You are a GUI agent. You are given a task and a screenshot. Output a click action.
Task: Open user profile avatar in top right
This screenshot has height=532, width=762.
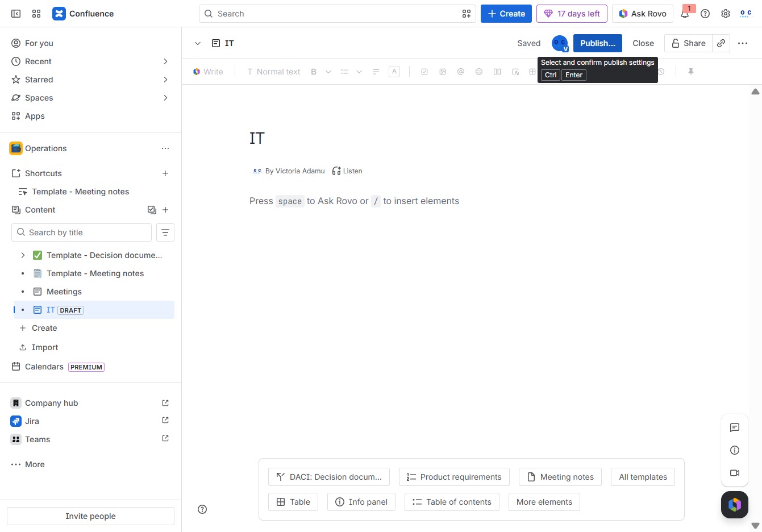pyautogui.click(x=746, y=14)
